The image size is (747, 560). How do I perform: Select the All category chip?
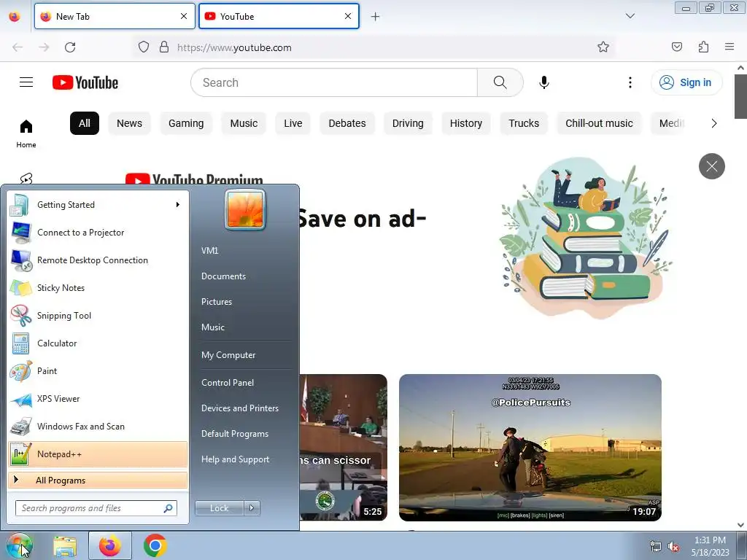pyautogui.click(x=85, y=123)
